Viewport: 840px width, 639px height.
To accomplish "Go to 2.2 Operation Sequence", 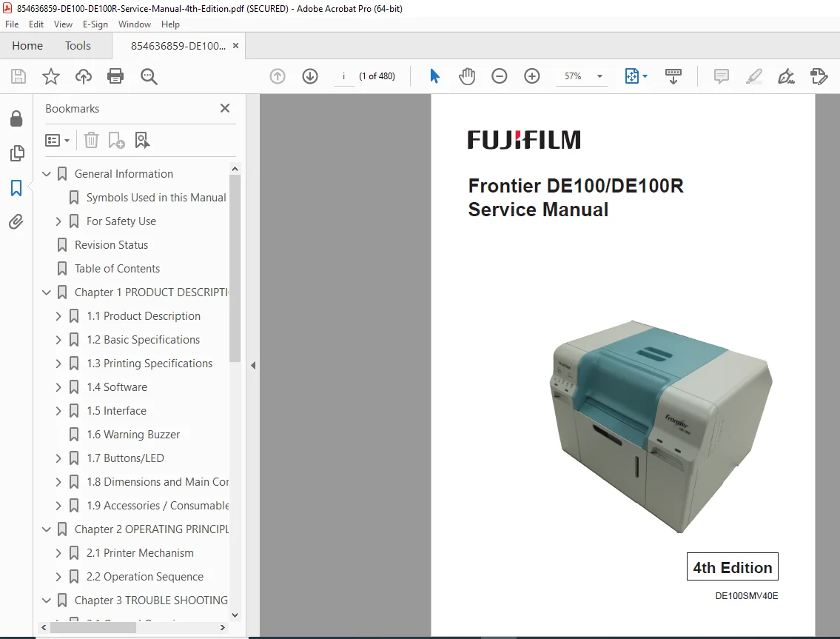I will click(144, 577).
